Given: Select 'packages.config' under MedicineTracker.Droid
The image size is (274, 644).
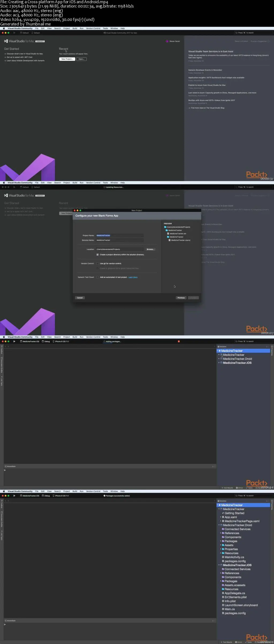Looking at the screenshot, I should click(235, 561).
